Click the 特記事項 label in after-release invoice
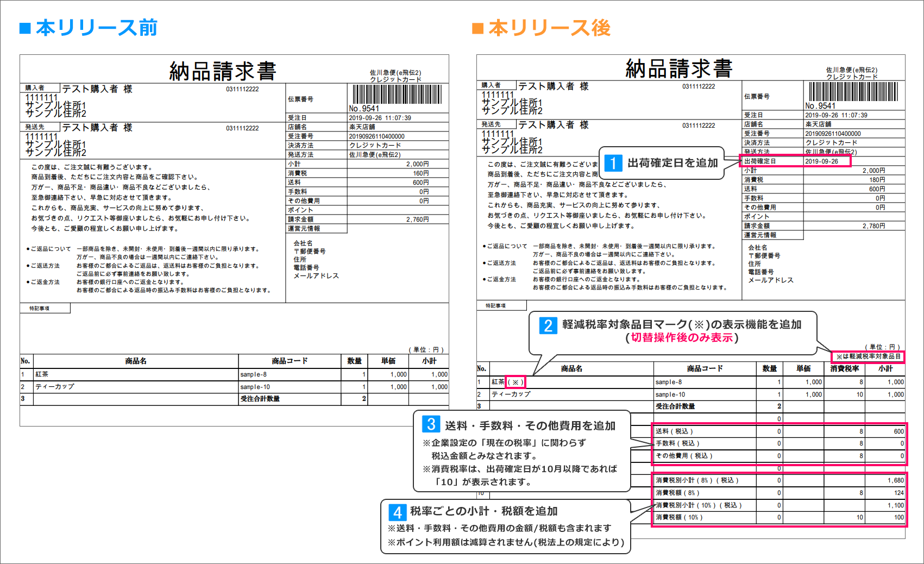This screenshot has height=564, width=924. (x=495, y=306)
